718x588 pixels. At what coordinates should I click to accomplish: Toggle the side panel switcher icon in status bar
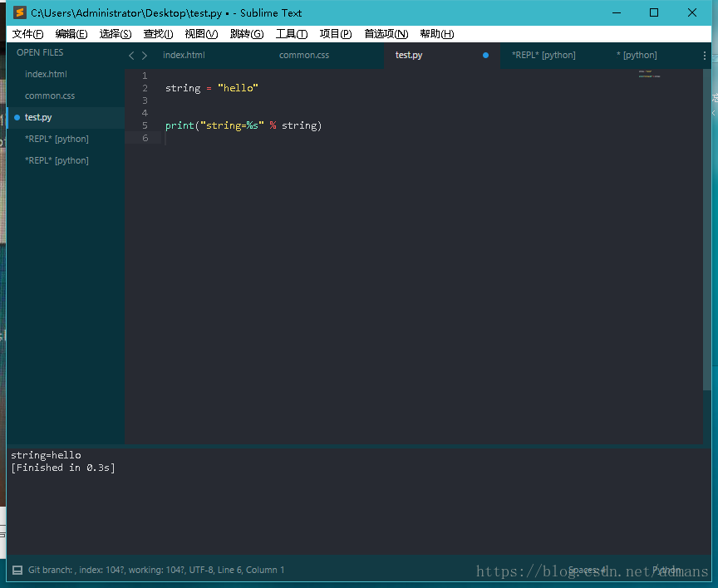pyautogui.click(x=17, y=570)
